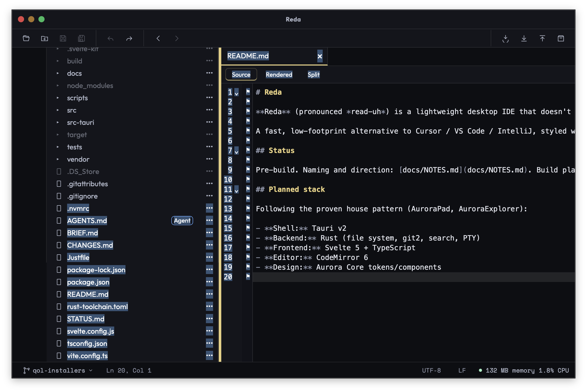Viewport: 587px width, 392px height.
Task: Collapse the Status section fold on line 7
Action: pyautogui.click(x=237, y=151)
